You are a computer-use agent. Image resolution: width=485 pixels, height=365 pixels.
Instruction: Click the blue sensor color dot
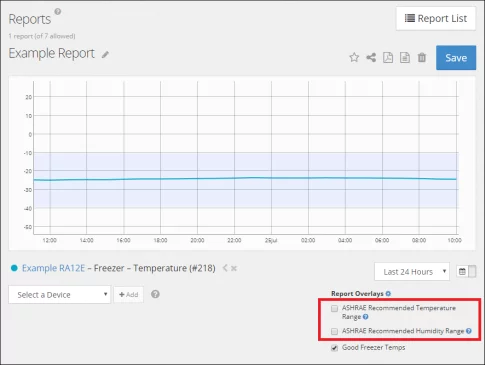pyautogui.click(x=14, y=268)
